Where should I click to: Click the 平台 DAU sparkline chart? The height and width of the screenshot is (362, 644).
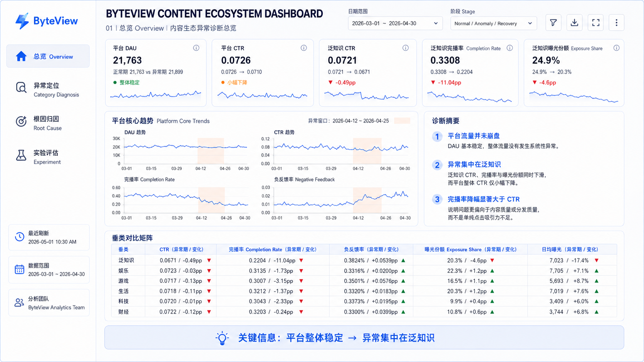point(156,95)
